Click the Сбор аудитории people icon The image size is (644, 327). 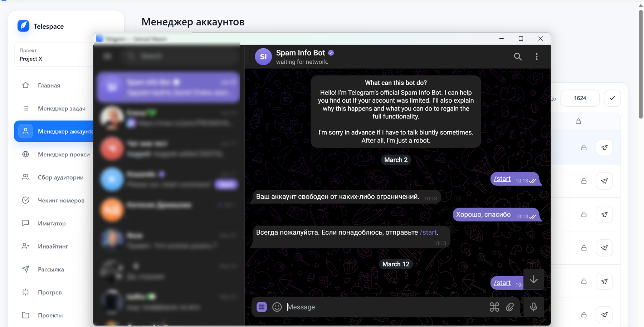coord(25,177)
